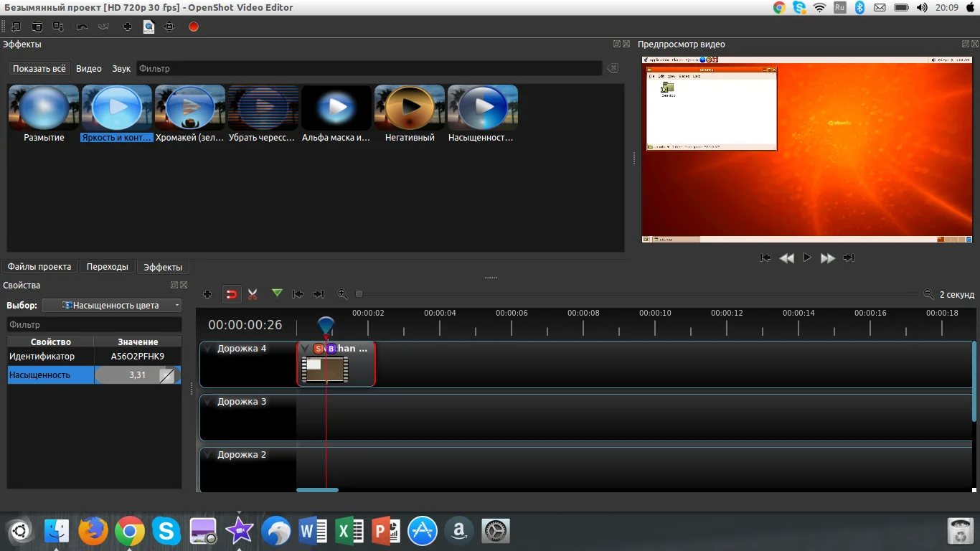980x551 pixels.
Task: Click the Undo arrow in the toolbar
Action: point(82,27)
